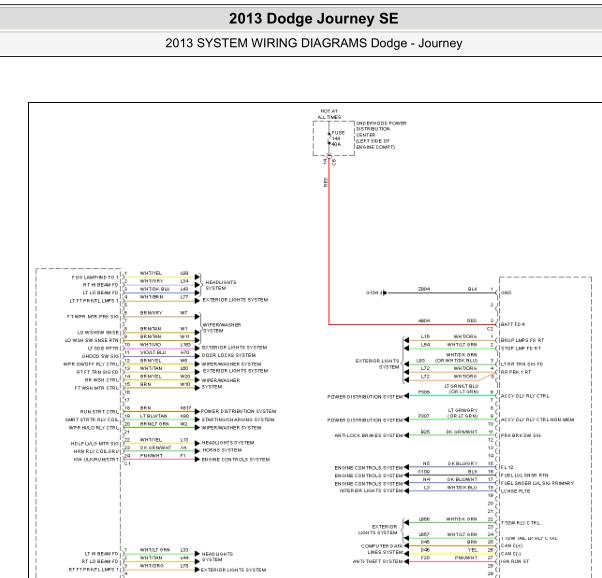602x578 pixels.
Task: Click the 'UHOOD SW SIG' pin label
Action: pos(100,356)
